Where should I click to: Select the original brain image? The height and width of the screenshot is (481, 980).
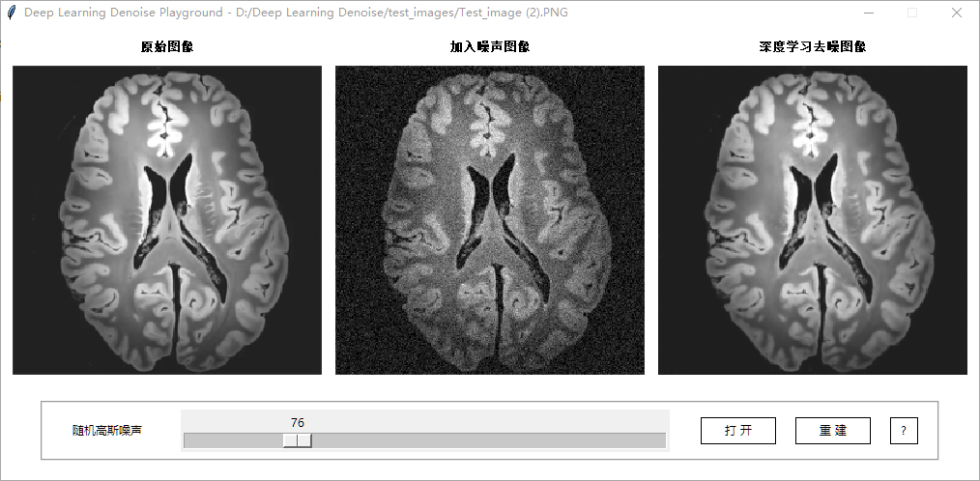(167, 220)
